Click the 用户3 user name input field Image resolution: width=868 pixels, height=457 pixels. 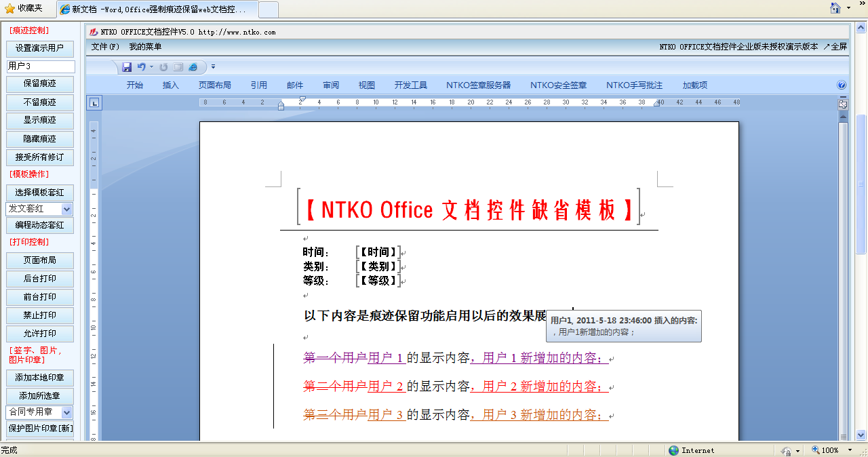41,66
